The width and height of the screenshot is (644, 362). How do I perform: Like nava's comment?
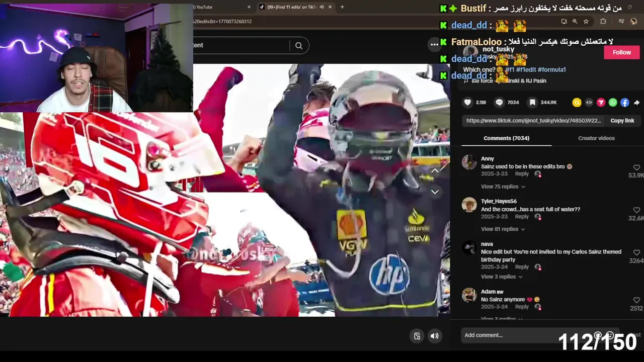[x=636, y=253]
